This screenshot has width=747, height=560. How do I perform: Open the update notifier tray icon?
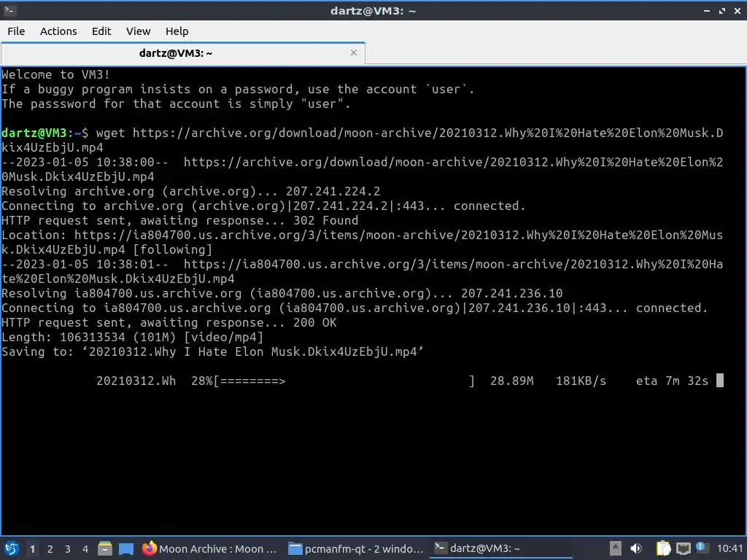coord(701,548)
